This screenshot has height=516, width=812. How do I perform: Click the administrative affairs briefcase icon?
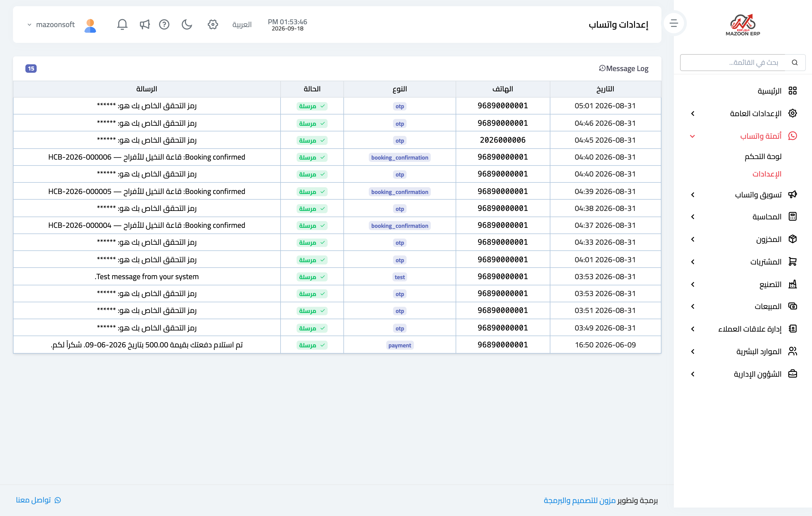click(x=793, y=374)
